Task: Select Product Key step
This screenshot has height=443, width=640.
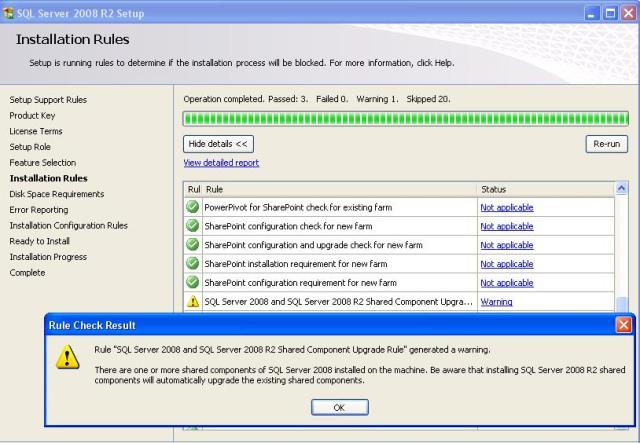Action: point(32,116)
